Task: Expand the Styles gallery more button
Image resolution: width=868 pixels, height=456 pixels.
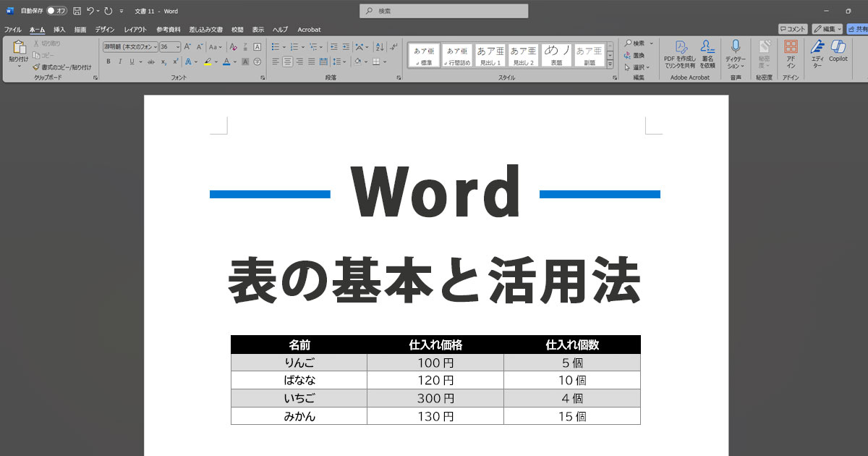Action: tap(610, 64)
